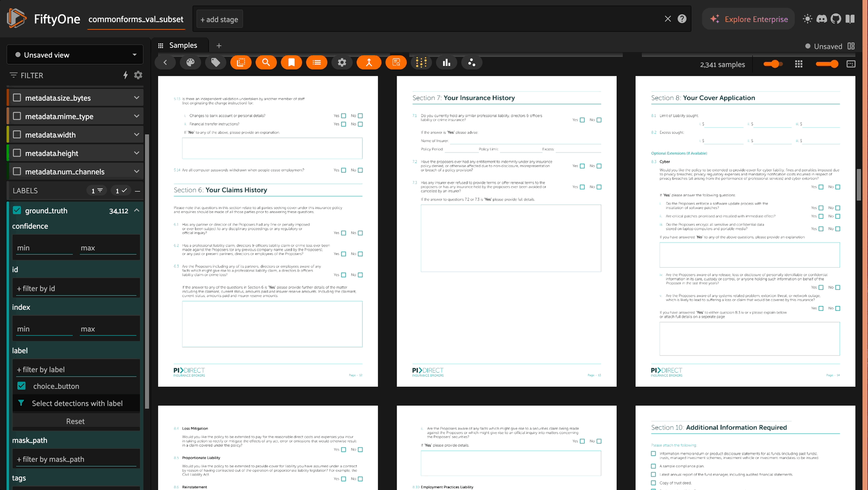Image resolution: width=868 pixels, height=490 pixels.
Task: Uncheck the choice_button label filter
Action: tap(22, 386)
